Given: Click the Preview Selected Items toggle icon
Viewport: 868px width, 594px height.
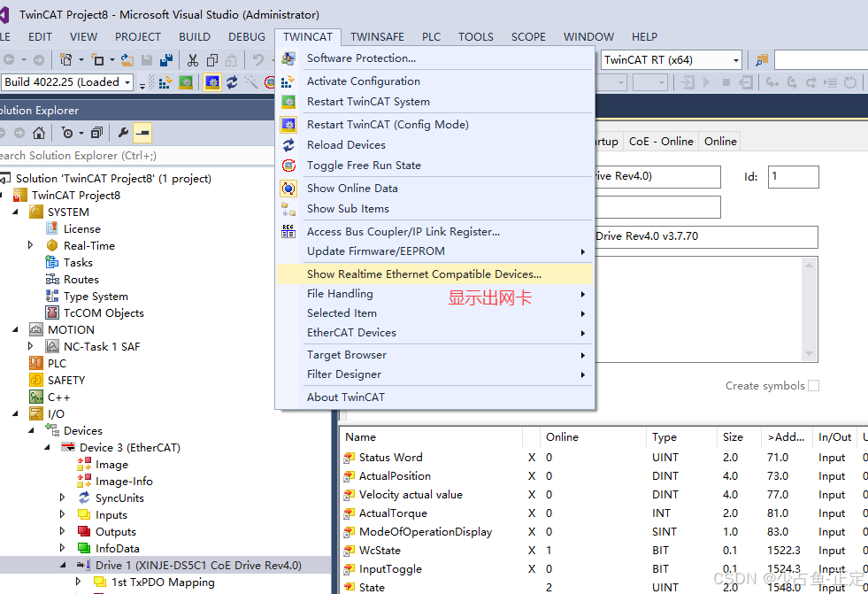Looking at the screenshot, I should point(142,133).
